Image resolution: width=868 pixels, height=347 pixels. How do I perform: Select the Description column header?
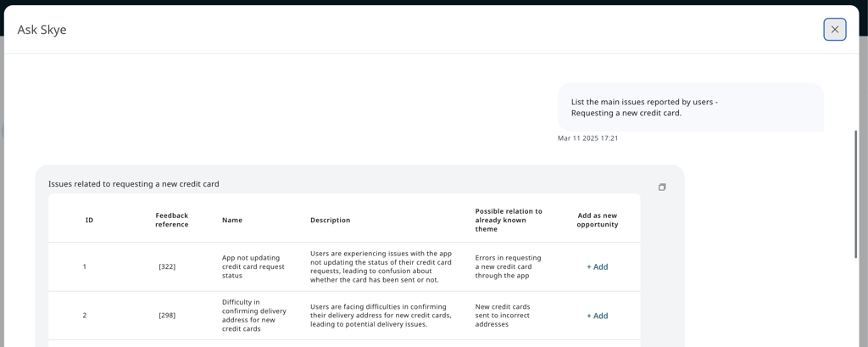[x=330, y=220]
